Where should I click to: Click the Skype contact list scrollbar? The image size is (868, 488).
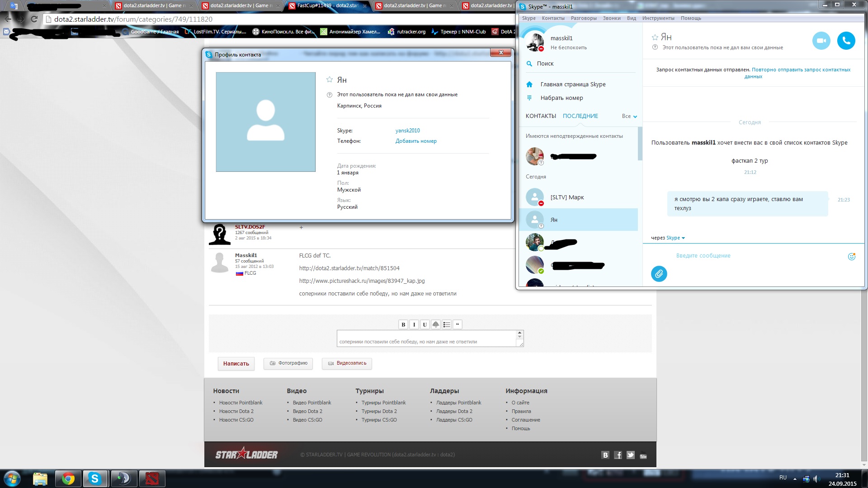click(x=640, y=144)
